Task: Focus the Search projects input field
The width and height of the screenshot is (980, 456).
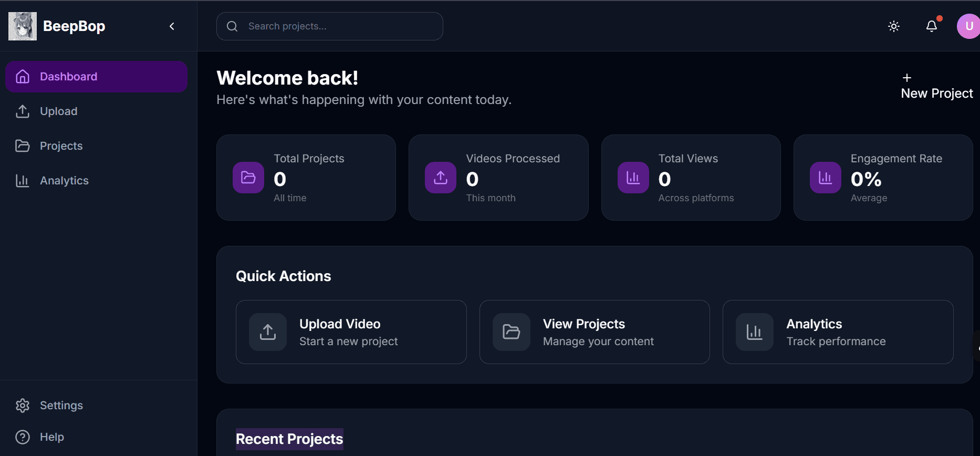Action: pyautogui.click(x=330, y=26)
